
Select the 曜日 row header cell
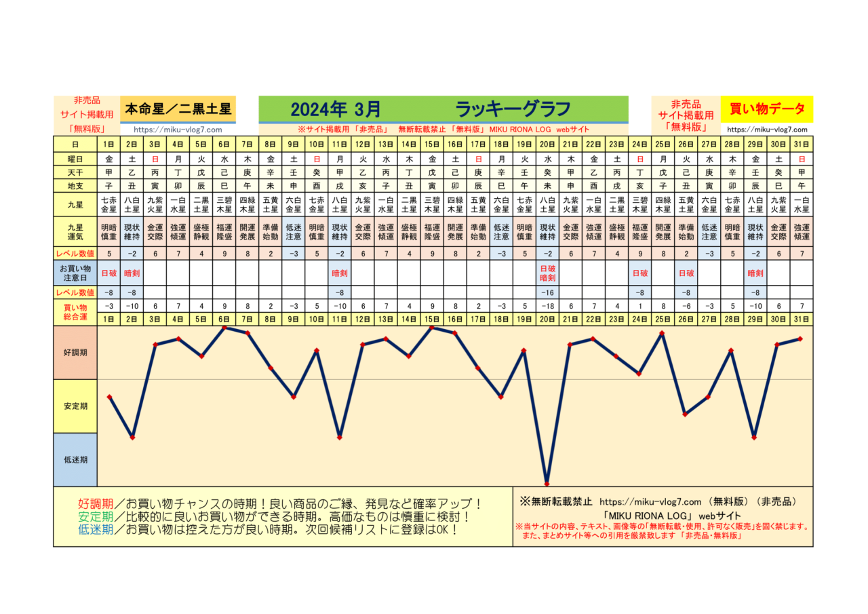tap(75, 157)
